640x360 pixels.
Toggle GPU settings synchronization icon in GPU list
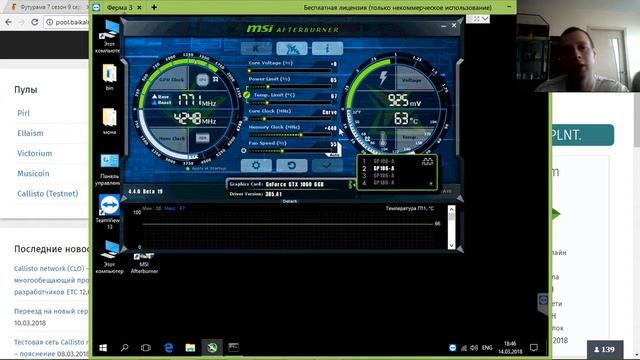(427, 162)
